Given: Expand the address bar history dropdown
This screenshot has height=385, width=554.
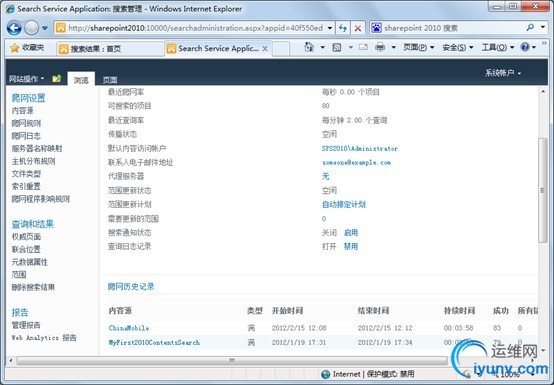Looking at the screenshot, I should coord(330,28).
